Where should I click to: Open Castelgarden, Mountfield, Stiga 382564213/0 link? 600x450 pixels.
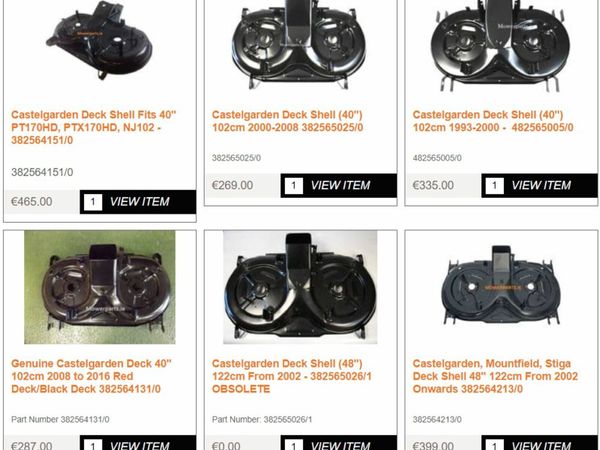(495, 376)
